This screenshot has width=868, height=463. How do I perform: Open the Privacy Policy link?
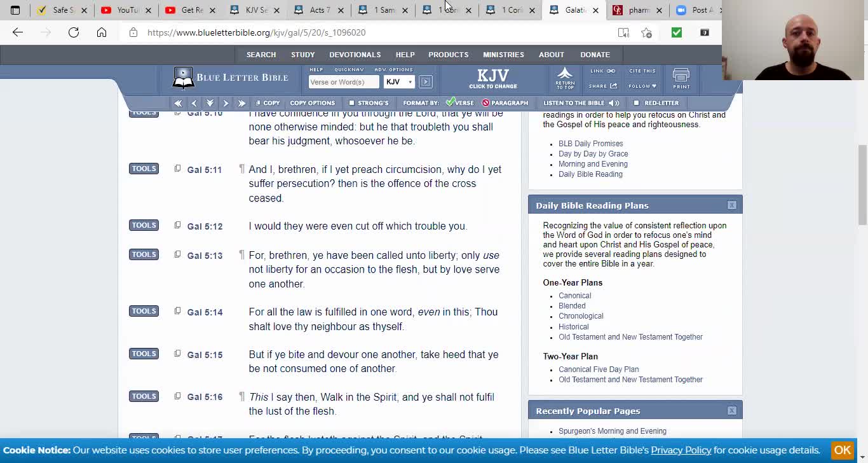pos(681,450)
